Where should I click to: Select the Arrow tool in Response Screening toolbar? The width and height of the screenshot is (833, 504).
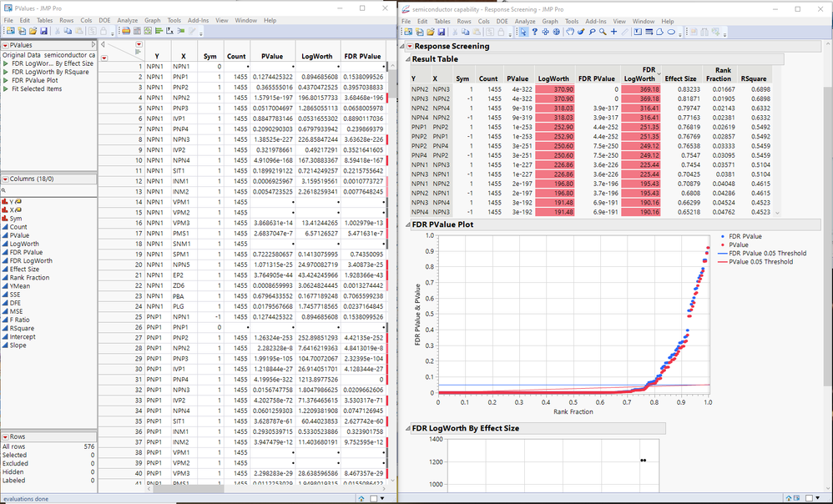[523, 32]
